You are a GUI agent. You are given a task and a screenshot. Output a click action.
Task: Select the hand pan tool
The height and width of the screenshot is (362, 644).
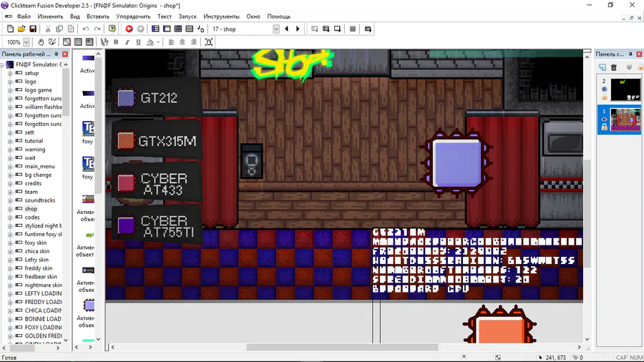41,42
